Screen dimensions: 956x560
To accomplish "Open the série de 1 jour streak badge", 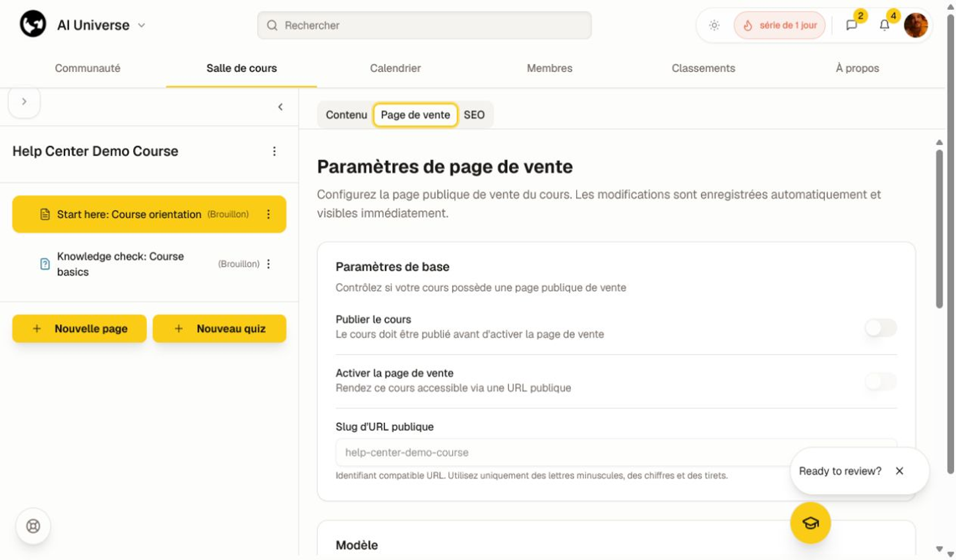I will pyautogui.click(x=779, y=26).
